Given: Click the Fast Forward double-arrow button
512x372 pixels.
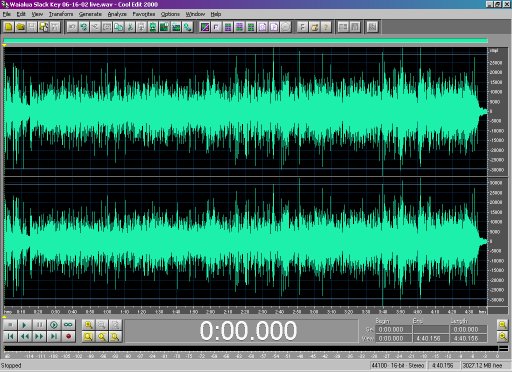Looking at the screenshot, I should (39, 336).
